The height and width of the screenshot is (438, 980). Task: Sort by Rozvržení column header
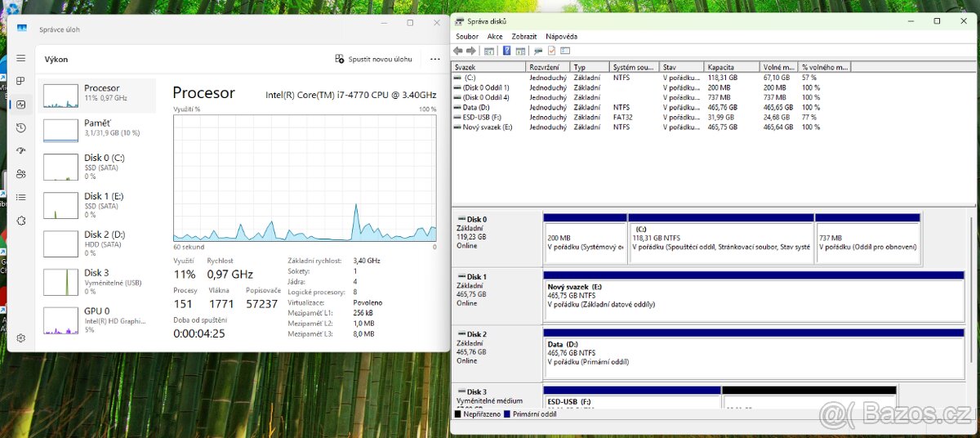(549, 67)
